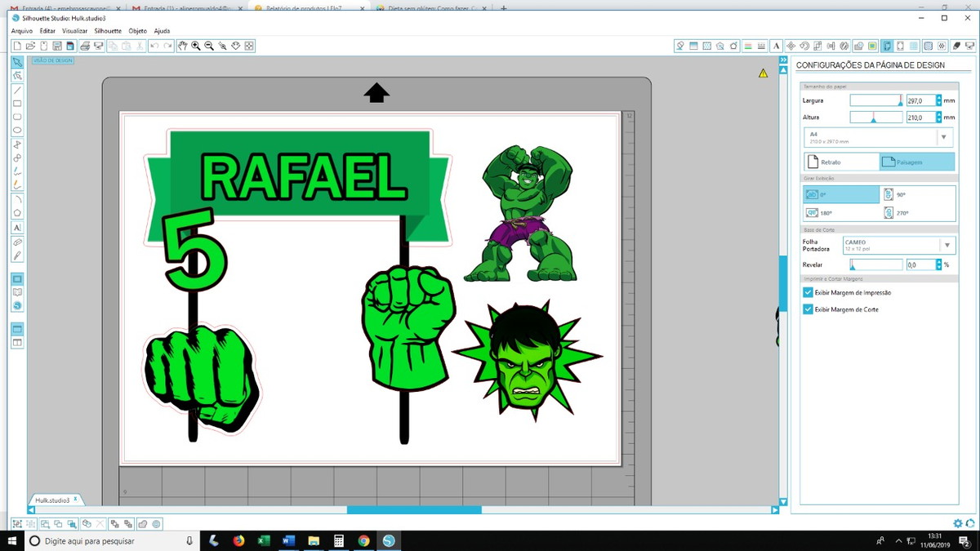Pick the Arc drawing tool

[x=17, y=199]
